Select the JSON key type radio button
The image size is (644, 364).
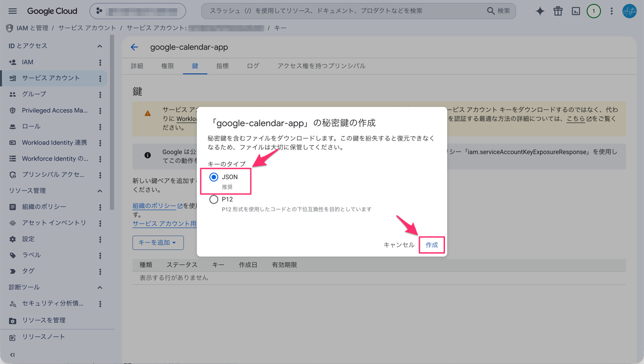coord(214,177)
